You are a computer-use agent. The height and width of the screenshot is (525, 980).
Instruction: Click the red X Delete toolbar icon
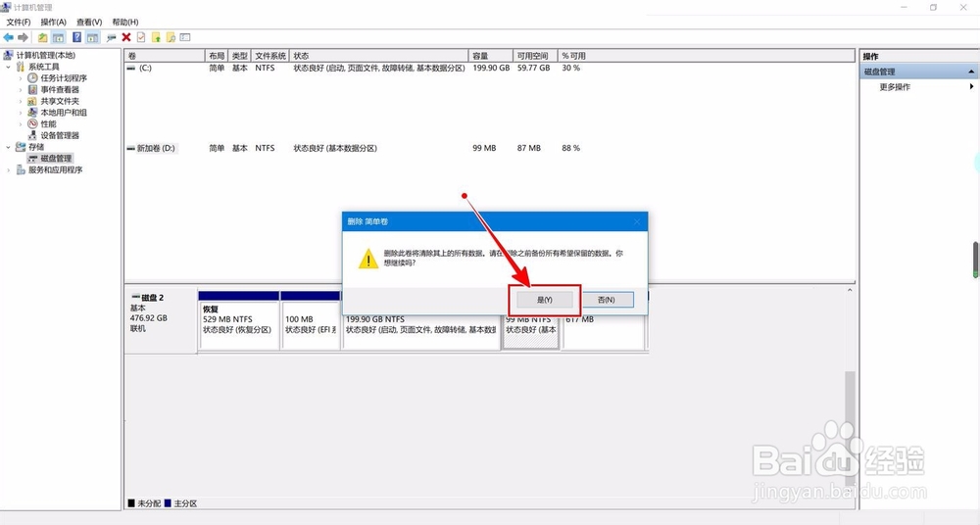(x=126, y=37)
